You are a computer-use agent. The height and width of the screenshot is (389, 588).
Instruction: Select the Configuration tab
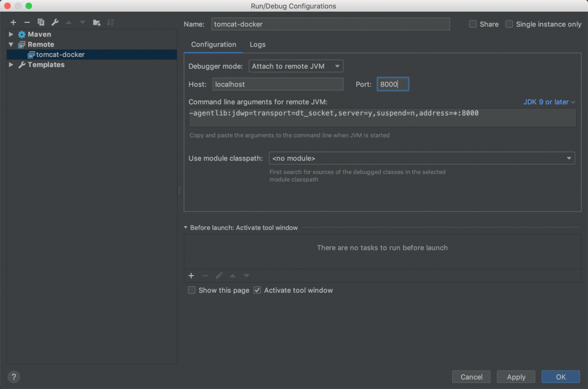click(x=213, y=45)
